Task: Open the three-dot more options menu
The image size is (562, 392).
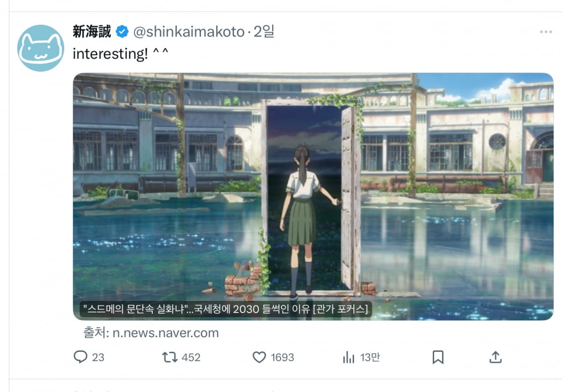Action: click(x=546, y=32)
